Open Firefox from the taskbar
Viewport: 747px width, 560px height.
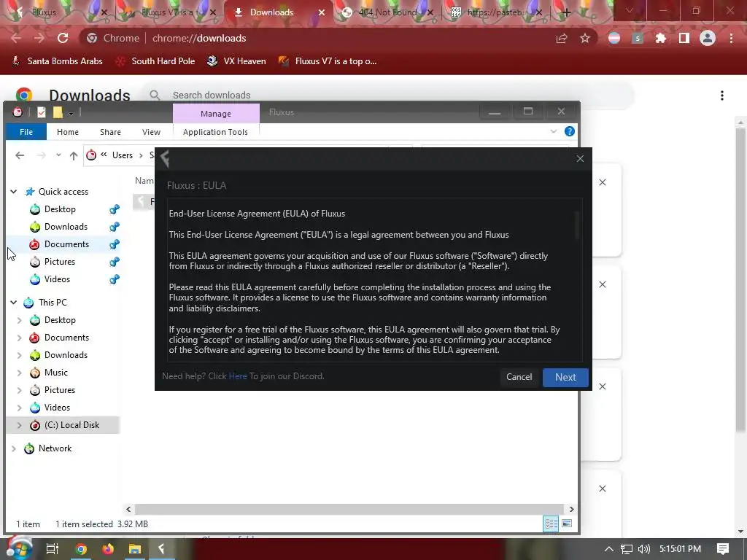108,549
